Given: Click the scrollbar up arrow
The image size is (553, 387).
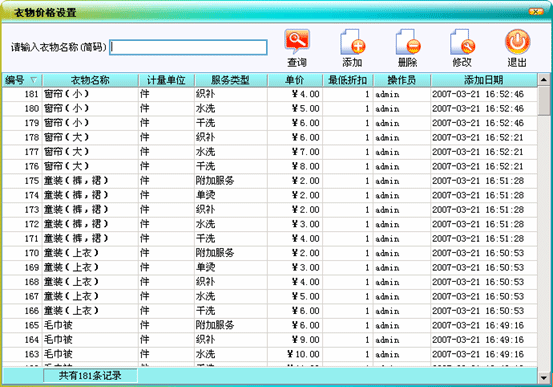Looking at the screenshot, I should pos(543,79).
